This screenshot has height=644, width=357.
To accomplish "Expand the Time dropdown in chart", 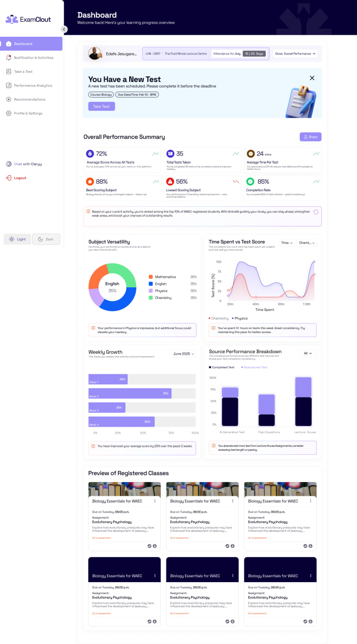I will [286, 243].
